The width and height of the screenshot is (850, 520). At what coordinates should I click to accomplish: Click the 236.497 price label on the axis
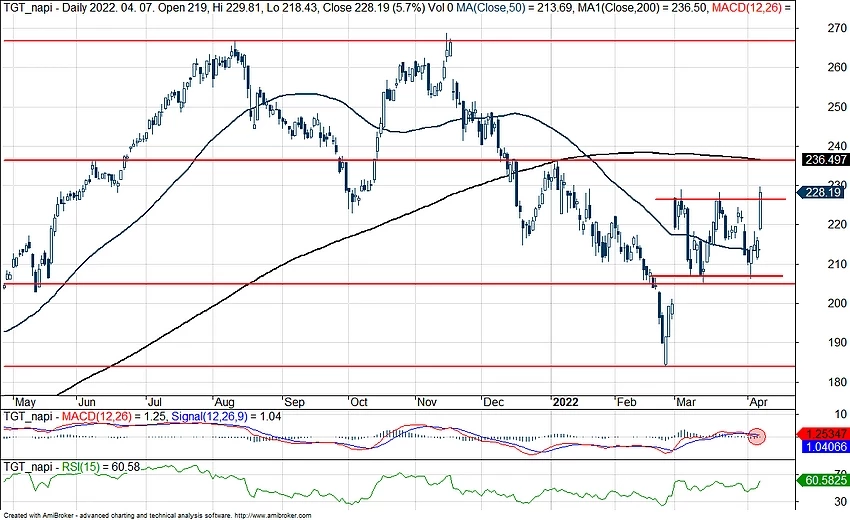[x=825, y=160]
